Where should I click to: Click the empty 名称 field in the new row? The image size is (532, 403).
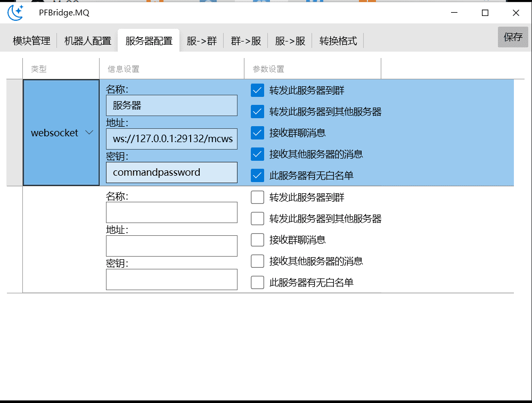(x=171, y=212)
